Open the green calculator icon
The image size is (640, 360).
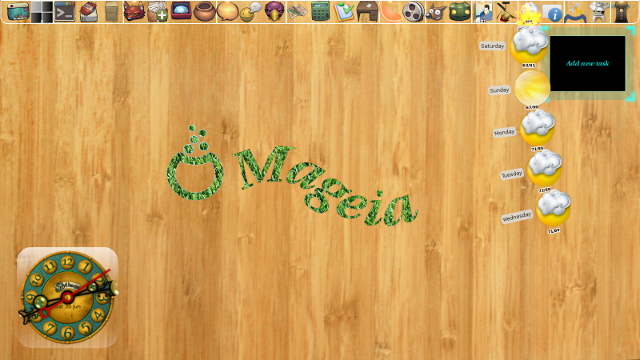click(320, 11)
